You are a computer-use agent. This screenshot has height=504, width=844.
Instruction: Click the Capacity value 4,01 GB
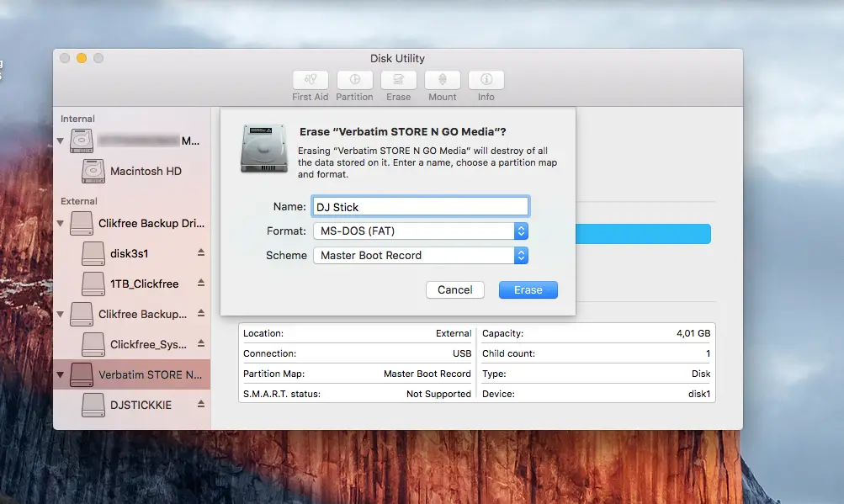[693, 333]
